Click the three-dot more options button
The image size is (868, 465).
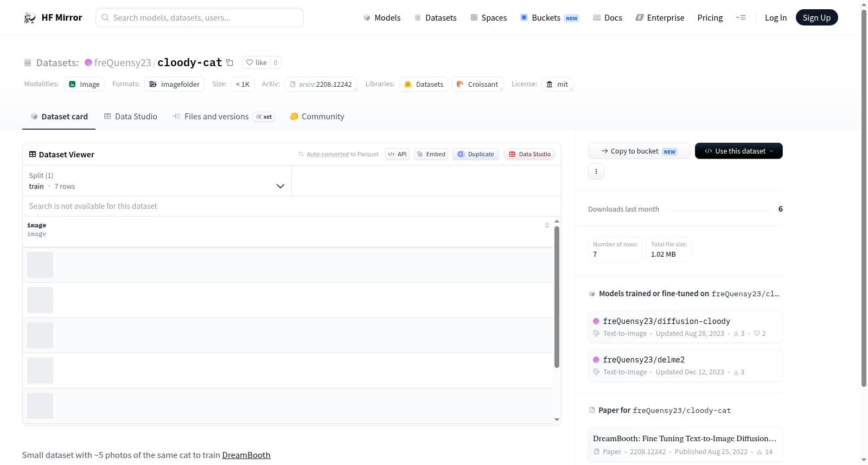pyautogui.click(x=596, y=171)
